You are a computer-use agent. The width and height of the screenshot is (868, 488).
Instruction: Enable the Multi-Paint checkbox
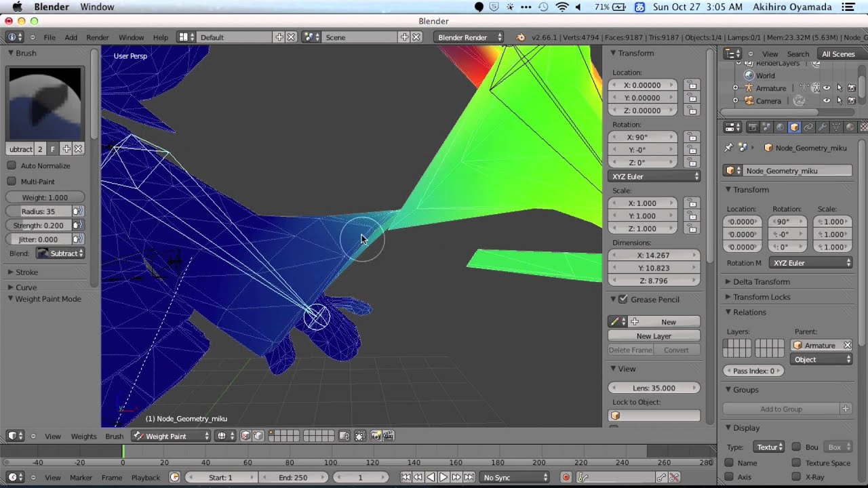click(12, 181)
